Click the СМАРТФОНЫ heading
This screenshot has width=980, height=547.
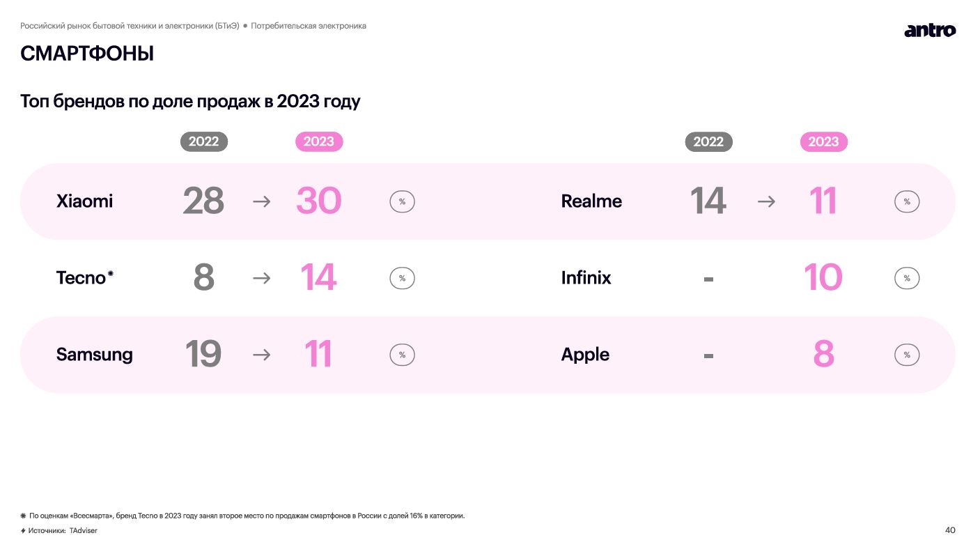[x=87, y=54]
